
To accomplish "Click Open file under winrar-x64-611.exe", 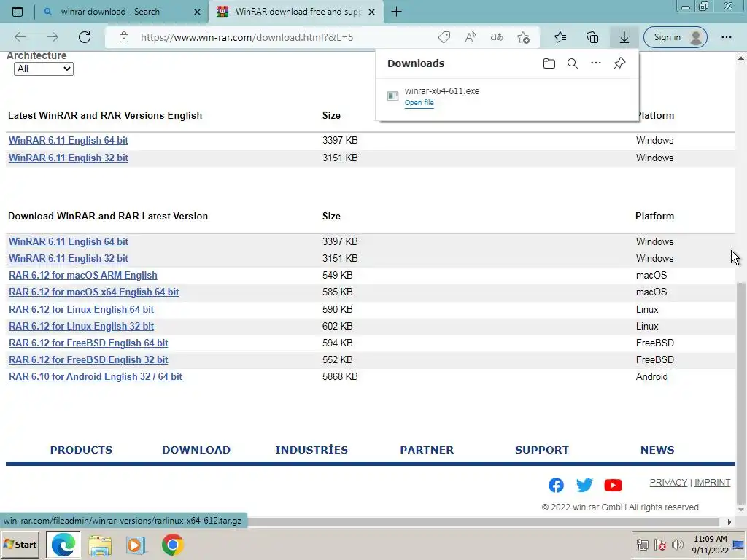I will [x=419, y=103].
